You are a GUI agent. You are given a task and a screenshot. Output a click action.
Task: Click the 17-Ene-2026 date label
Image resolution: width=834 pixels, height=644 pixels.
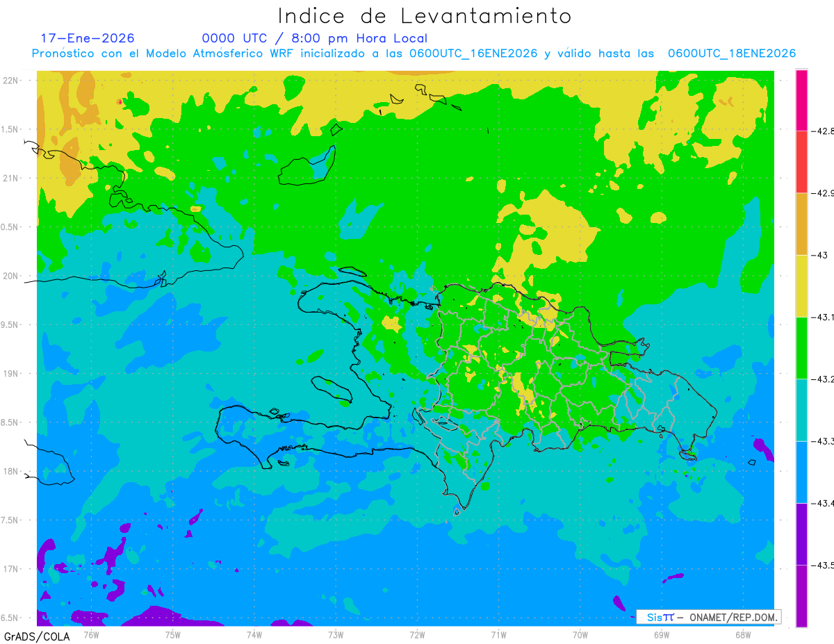click(x=88, y=38)
